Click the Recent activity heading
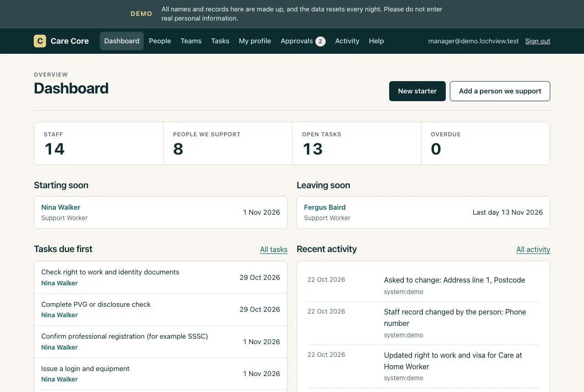The width and height of the screenshot is (584, 392). click(x=327, y=249)
